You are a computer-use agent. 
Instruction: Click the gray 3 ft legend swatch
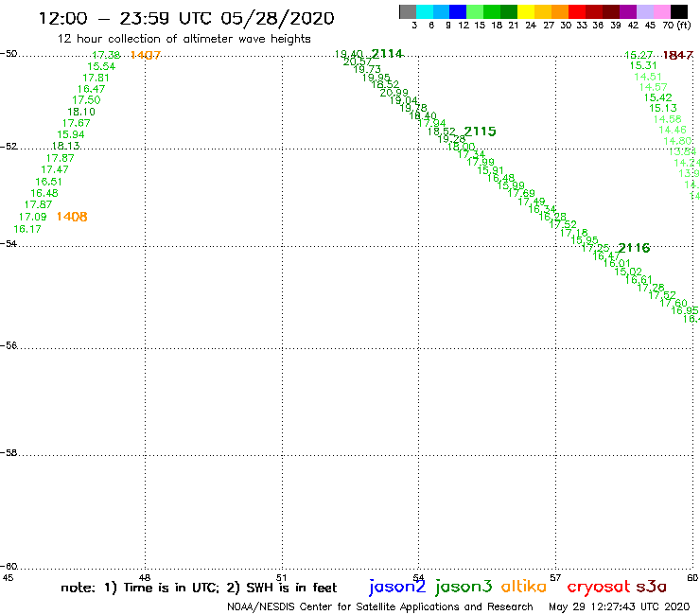[408, 11]
